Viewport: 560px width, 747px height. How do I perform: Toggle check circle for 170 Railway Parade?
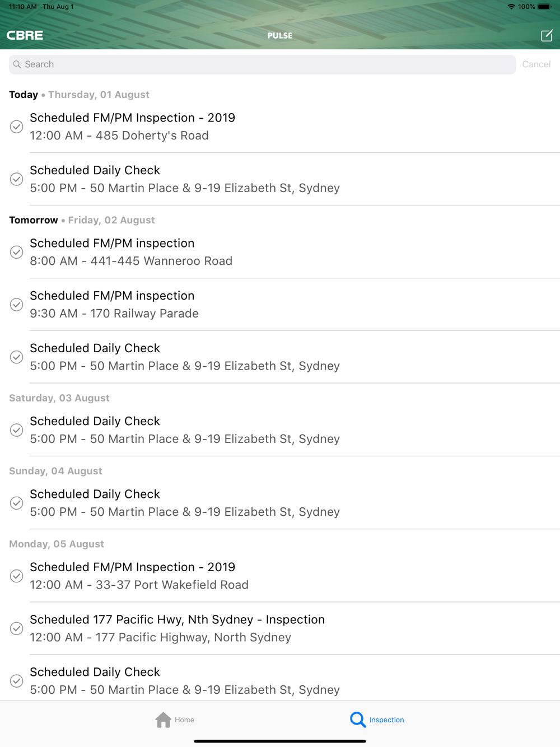17,305
